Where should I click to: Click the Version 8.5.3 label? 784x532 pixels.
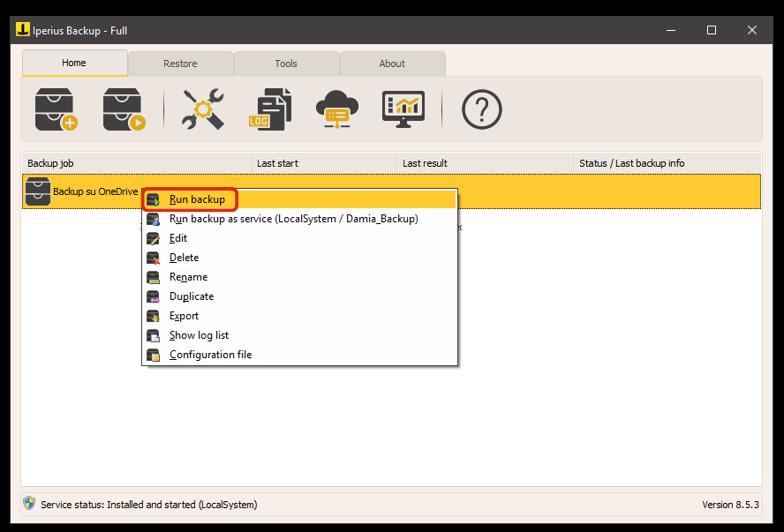point(730,505)
